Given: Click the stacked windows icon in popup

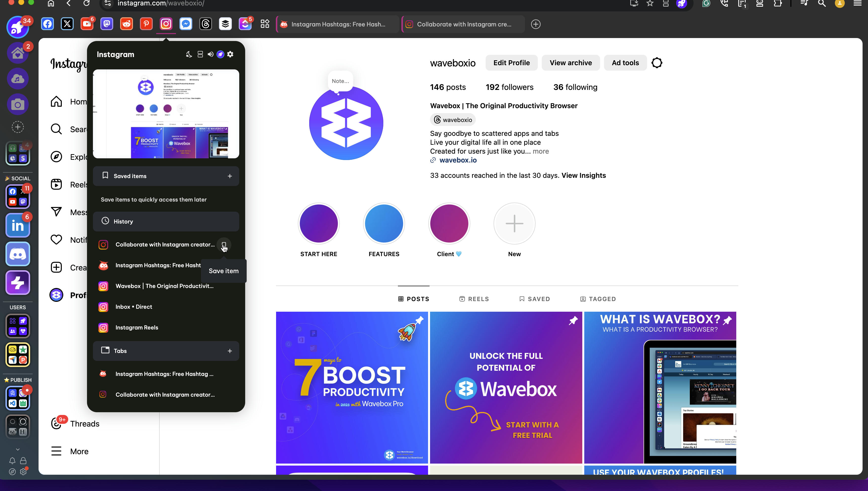Looking at the screenshot, I should (x=200, y=54).
